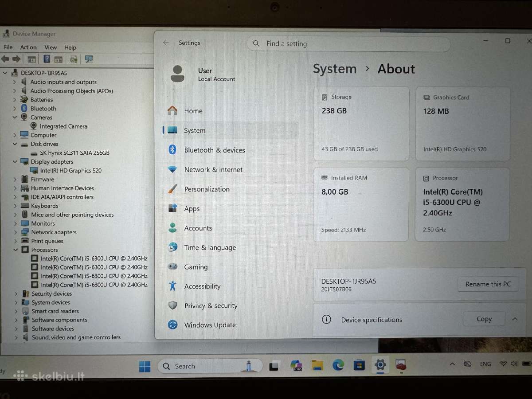Open the Processor card showing i5-6300U
Screen dimensions: 532x399
tap(462, 205)
